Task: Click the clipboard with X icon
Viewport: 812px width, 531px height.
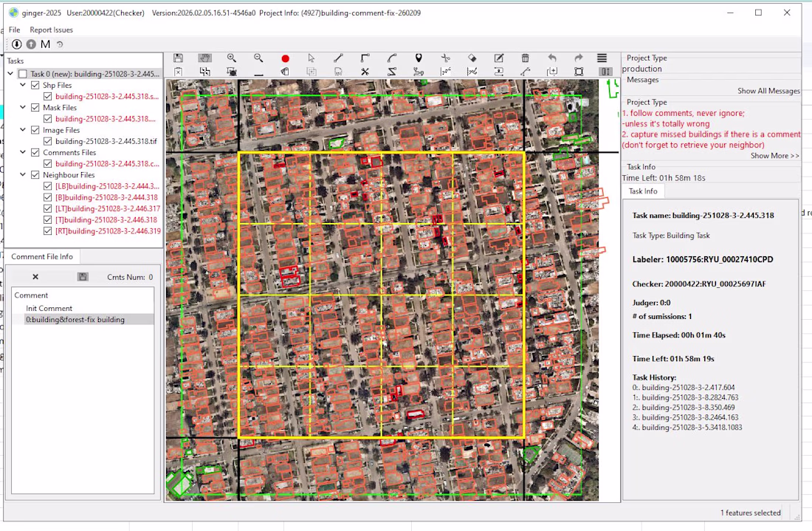Action: pyautogui.click(x=178, y=72)
